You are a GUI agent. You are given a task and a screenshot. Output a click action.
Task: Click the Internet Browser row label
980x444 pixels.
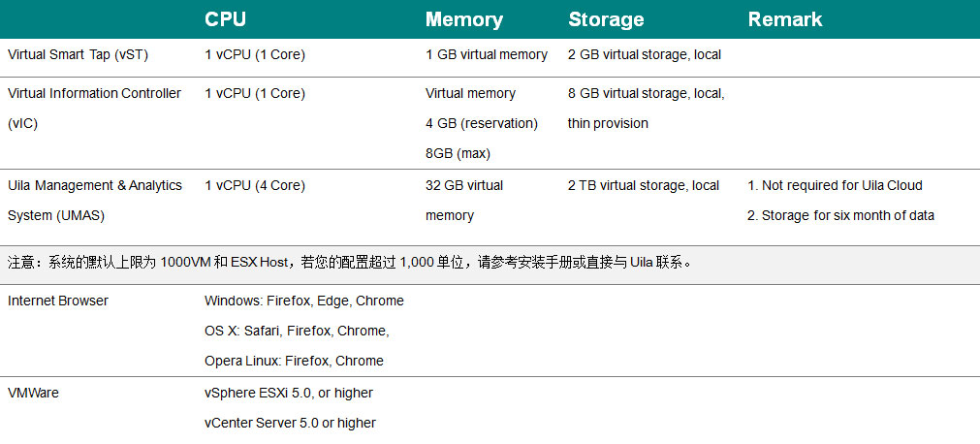(58, 301)
